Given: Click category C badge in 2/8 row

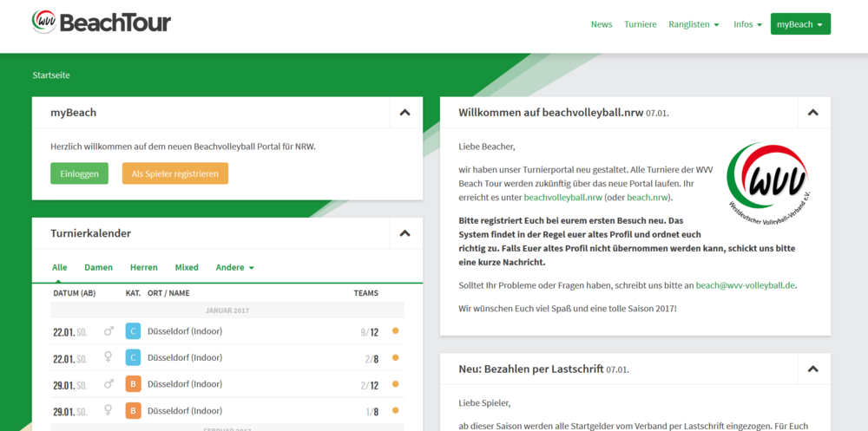Looking at the screenshot, I should point(133,357).
